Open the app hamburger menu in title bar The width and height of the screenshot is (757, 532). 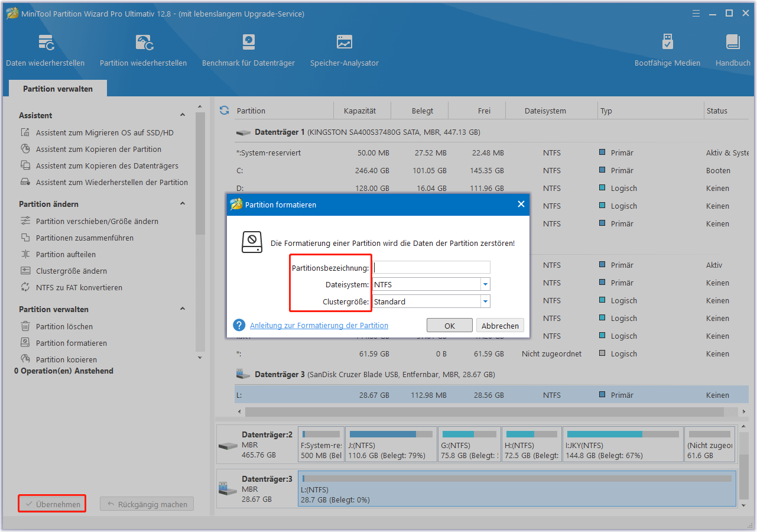697,13
